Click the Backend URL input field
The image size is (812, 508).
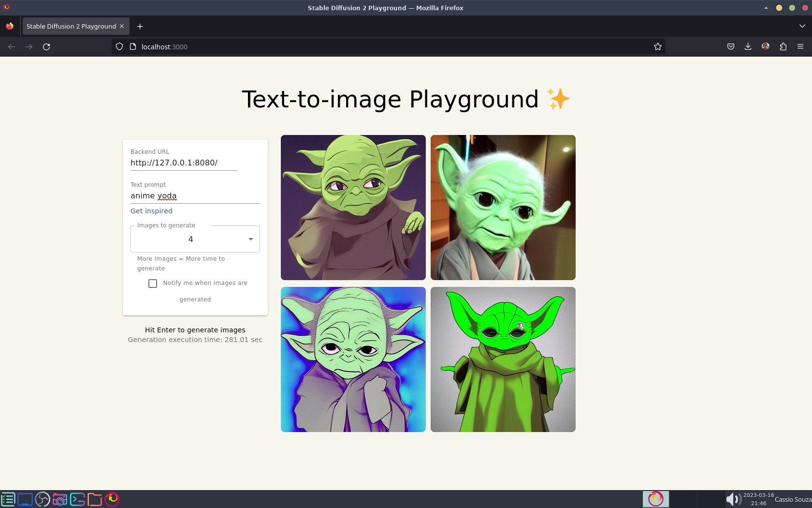point(184,163)
